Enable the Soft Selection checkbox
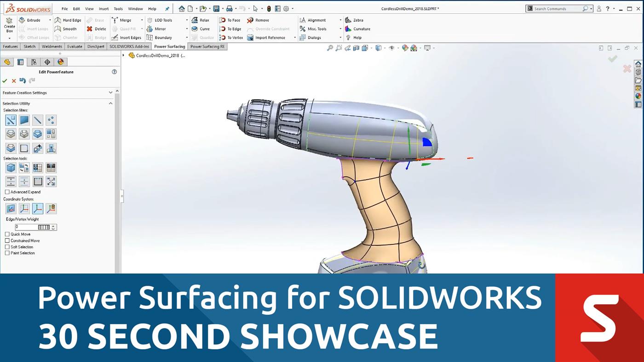 (x=7, y=247)
